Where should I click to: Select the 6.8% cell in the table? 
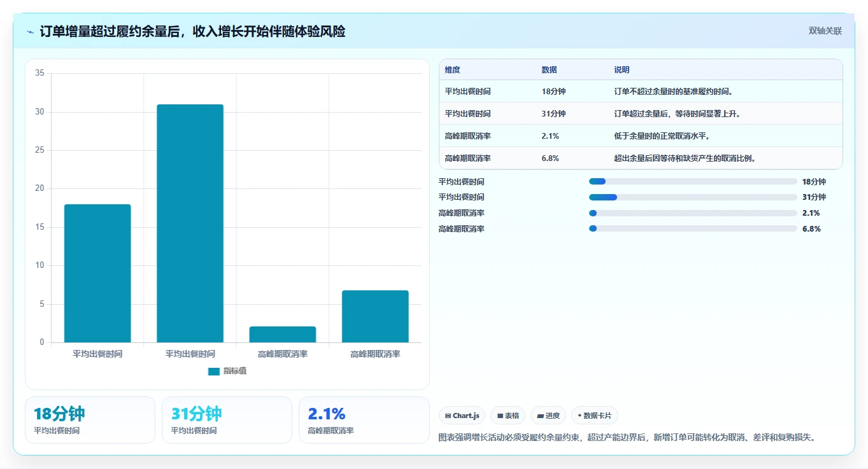[550, 158]
